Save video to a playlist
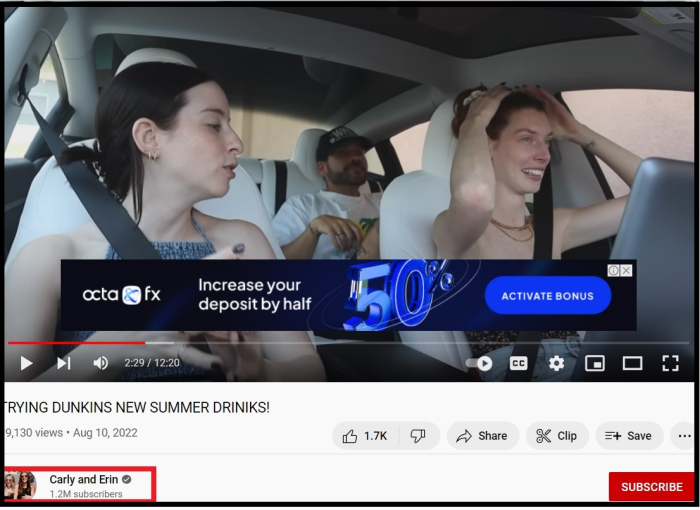This screenshot has height=510, width=700. [629, 436]
